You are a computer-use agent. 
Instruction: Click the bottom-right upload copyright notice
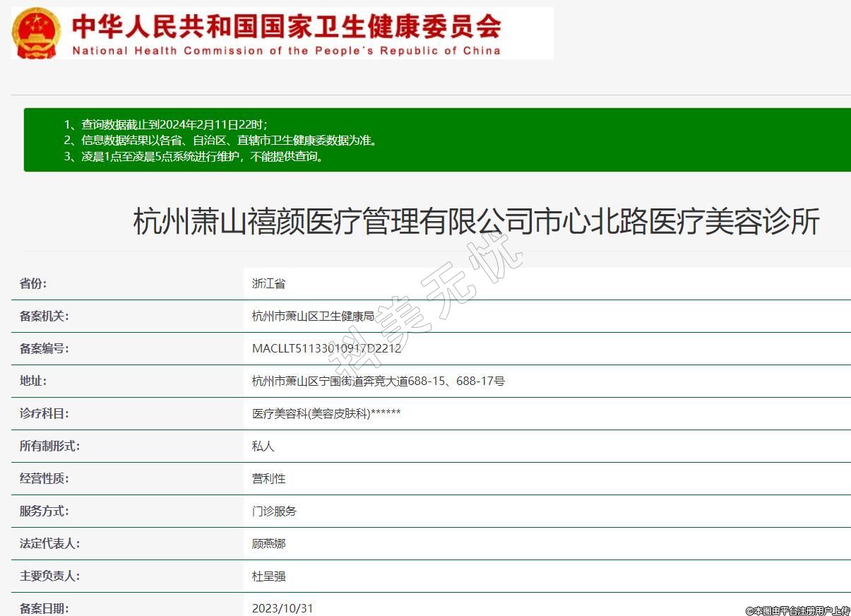[x=797, y=610]
